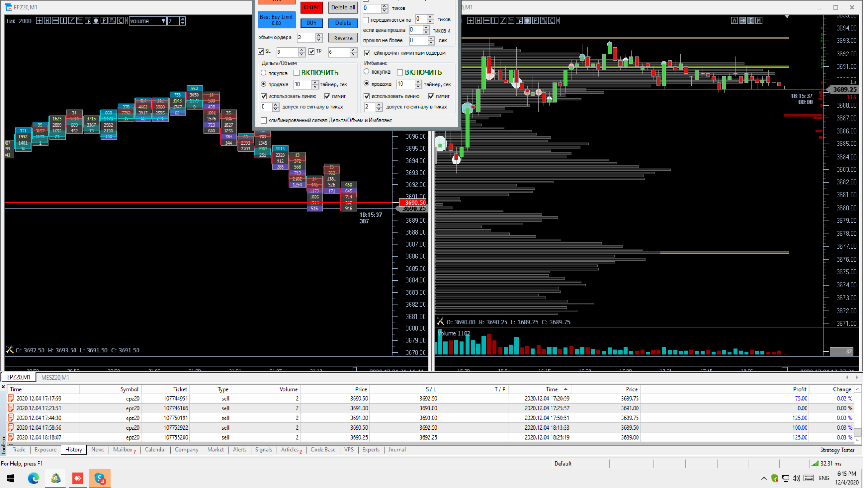Select the 'покупка' radio under Имбаланс

coord(367,72)
